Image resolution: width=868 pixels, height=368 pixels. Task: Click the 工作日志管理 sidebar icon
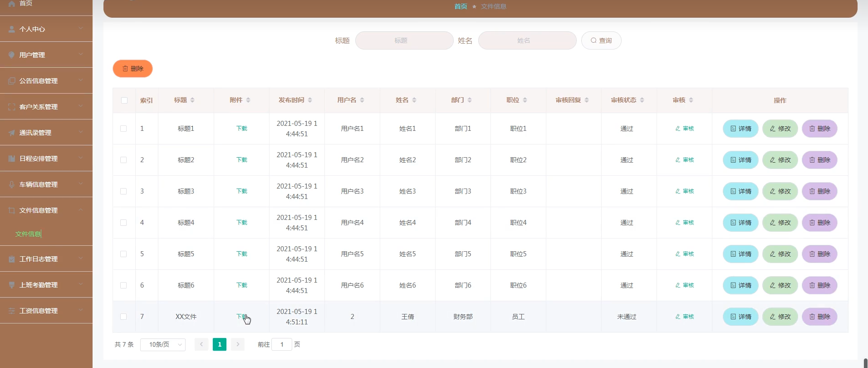(12, 259)
